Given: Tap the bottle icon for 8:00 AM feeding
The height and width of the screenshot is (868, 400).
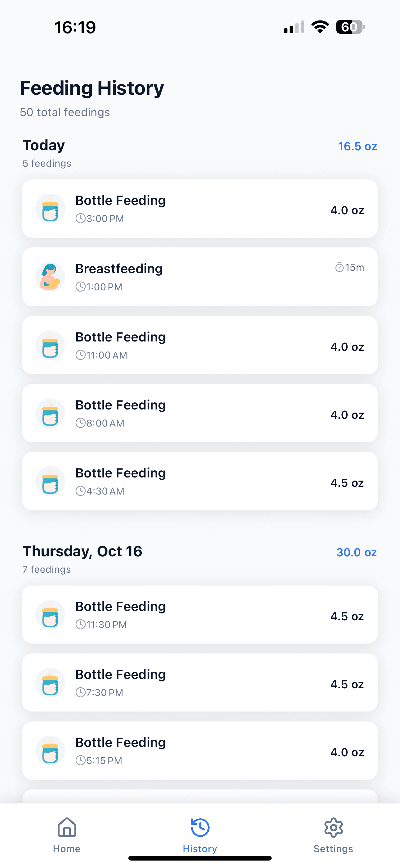Looking at the screenshot, I should (50, 414).
